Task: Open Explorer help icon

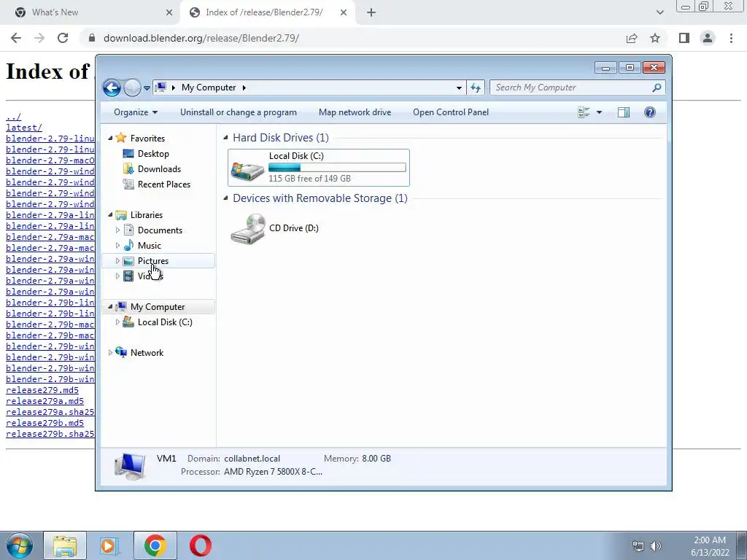Action: 650,112
